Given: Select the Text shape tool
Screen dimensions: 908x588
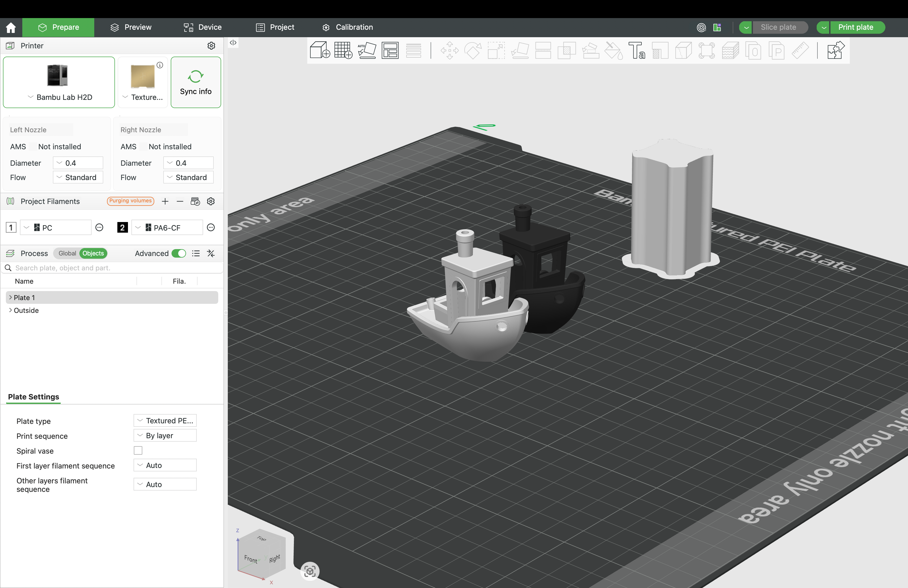Looking at the screenshot, I should [636, 50].
